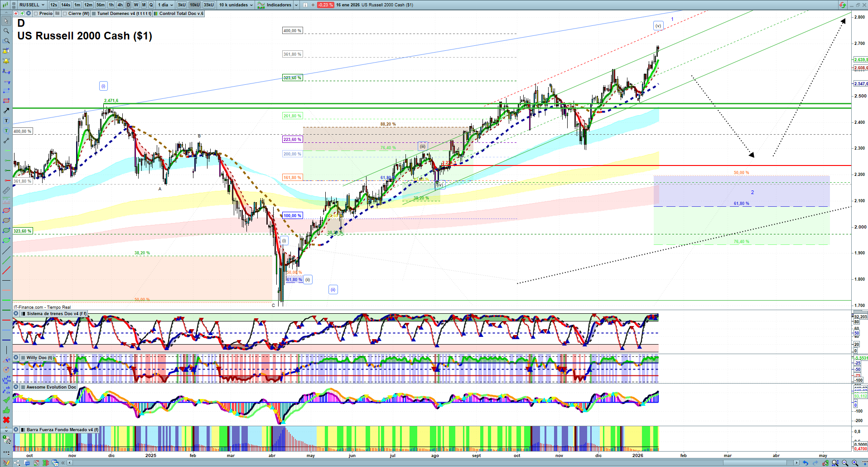Click the undo arrow in bottom bar

[805, 463]
